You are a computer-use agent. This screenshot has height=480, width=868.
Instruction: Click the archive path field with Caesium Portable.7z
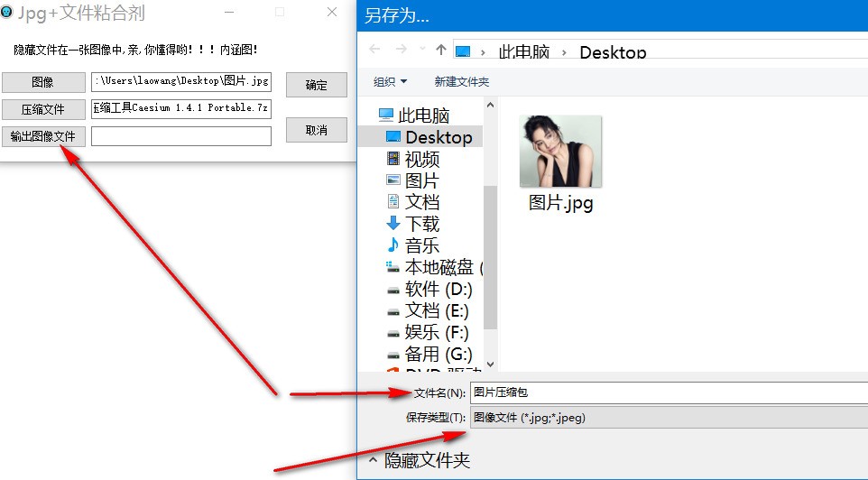click(181, 108)
